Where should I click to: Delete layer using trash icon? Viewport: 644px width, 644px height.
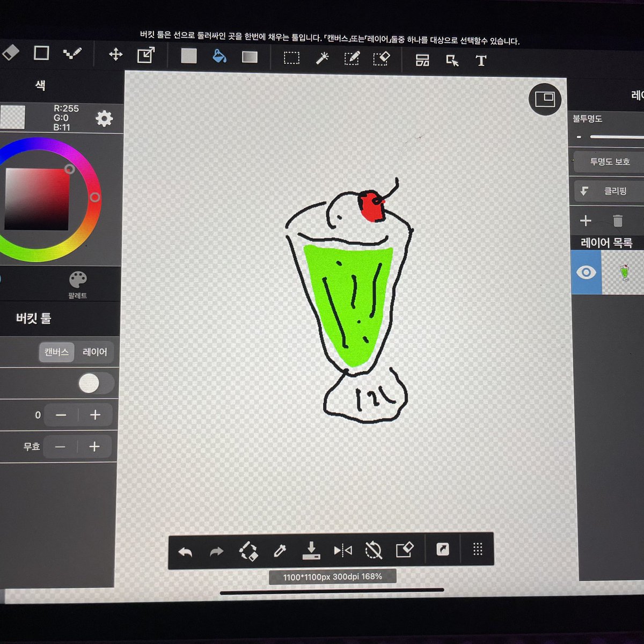coord(617,221)
